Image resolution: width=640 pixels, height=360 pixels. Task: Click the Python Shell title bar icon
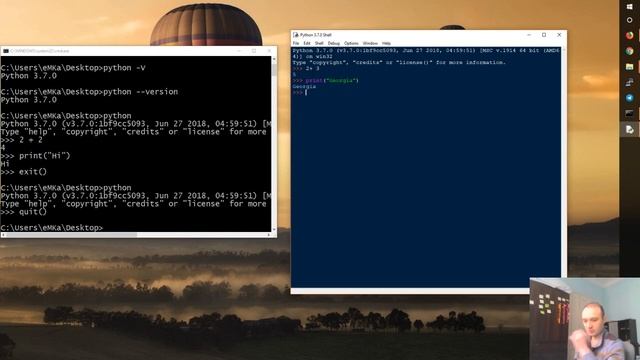(x=296, y=35)
